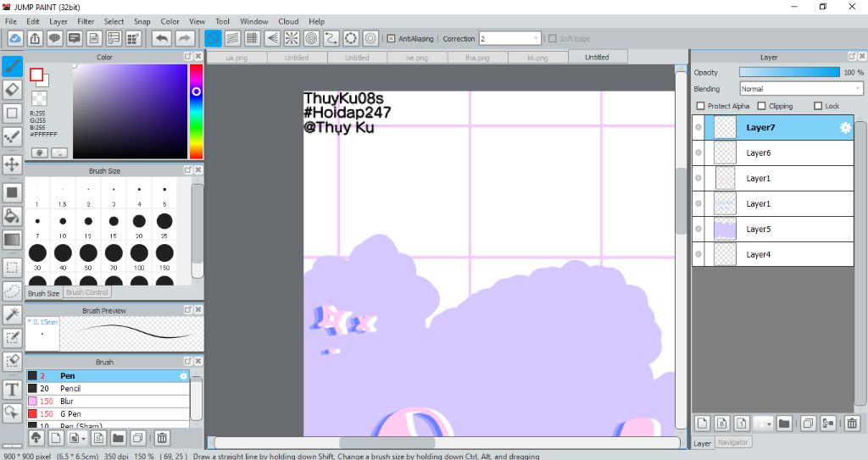This screenshot has width=868, height=460.
Task: Open the Cloud menu
Action: (288, 21)
